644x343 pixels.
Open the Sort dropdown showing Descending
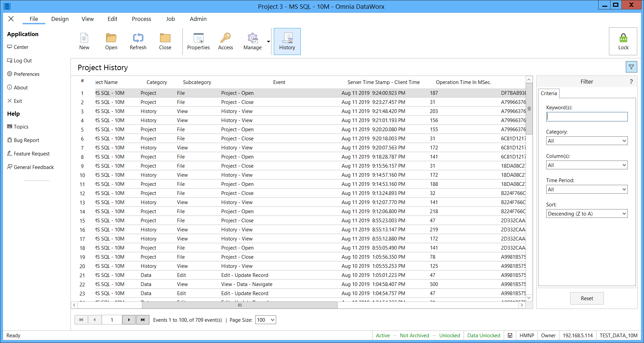[x=587, y=214]
